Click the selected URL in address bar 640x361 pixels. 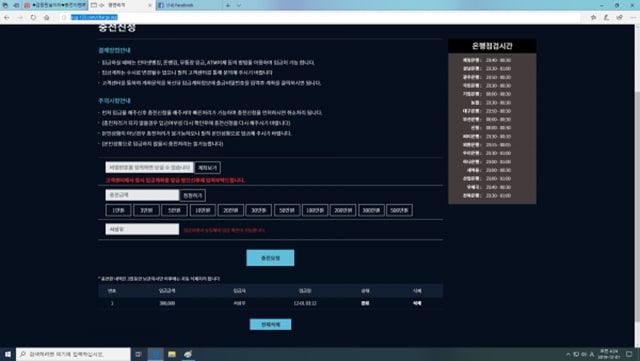click(x=94, y=17)
